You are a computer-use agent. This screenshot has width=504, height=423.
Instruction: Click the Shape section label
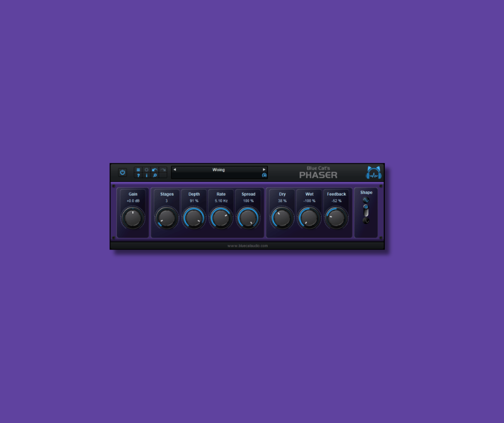point(366,192)
